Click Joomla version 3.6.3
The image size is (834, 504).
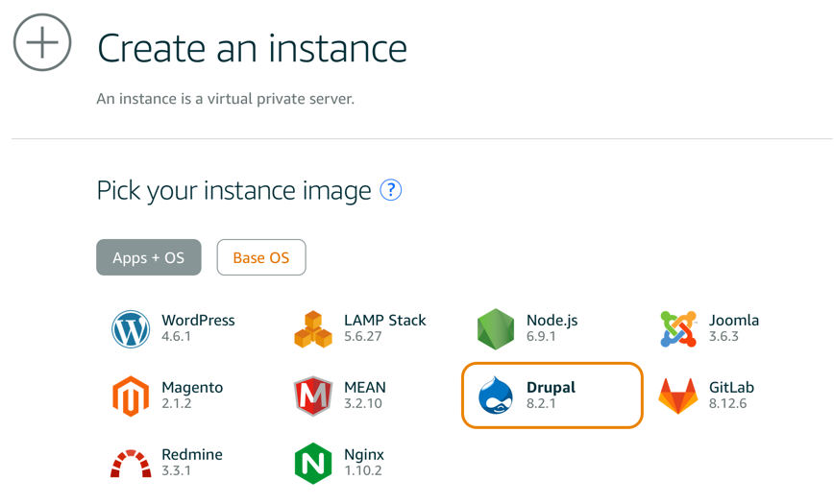click(724, 337)
